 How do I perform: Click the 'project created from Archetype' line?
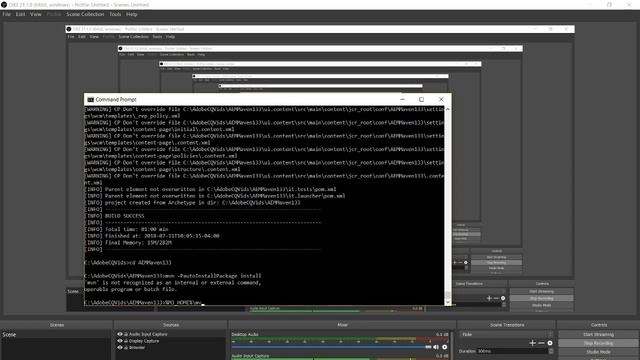tap(193, 202)
